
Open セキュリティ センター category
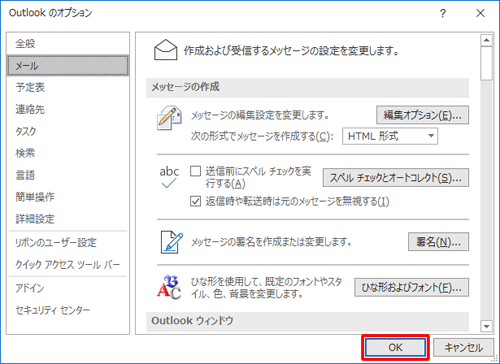tap(68, 310)
